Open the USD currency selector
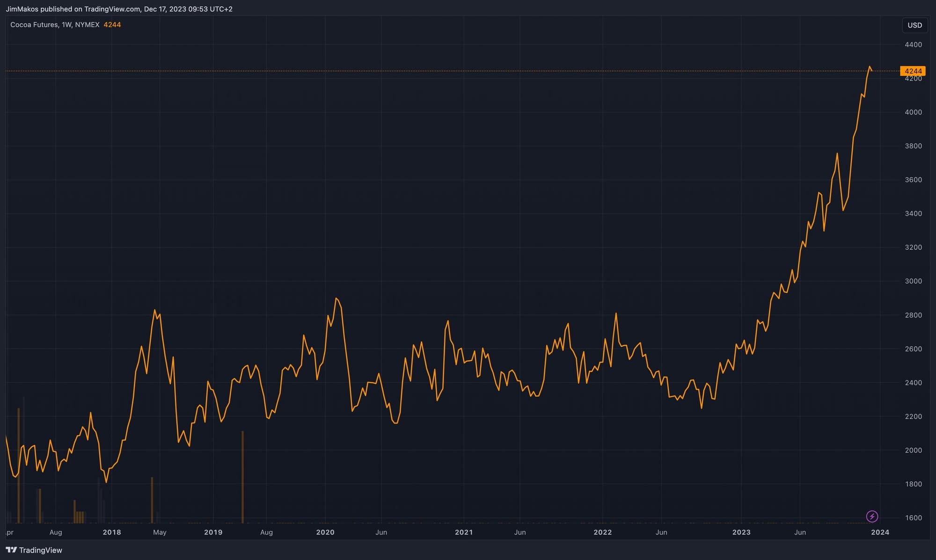 pos(914,25)
